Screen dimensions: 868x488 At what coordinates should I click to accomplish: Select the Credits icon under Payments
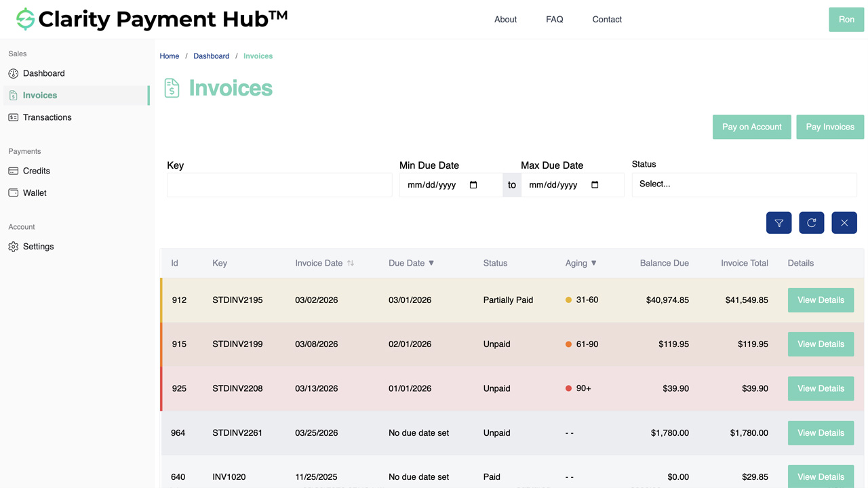(x=13, y=171)
